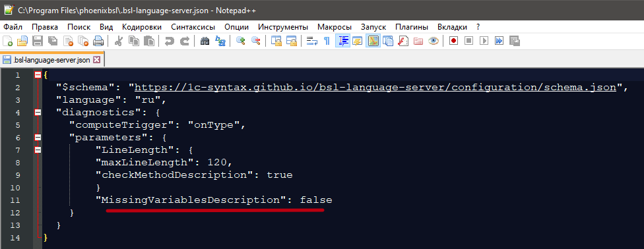Collapse the "diagnostics" block fold marker
Viewport: 644px width, 249px height.
coord(38,113)
